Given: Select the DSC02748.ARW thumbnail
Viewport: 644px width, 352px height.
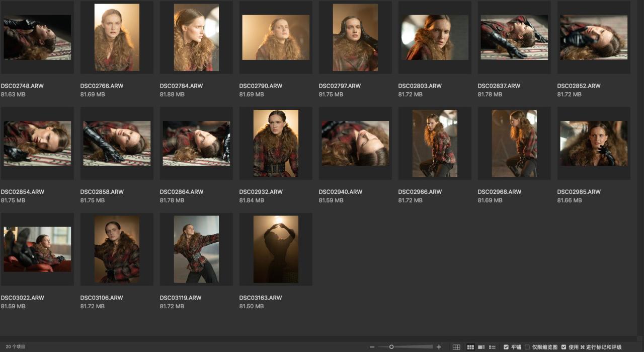Looking at the screenshot, I should click(37, 37).
